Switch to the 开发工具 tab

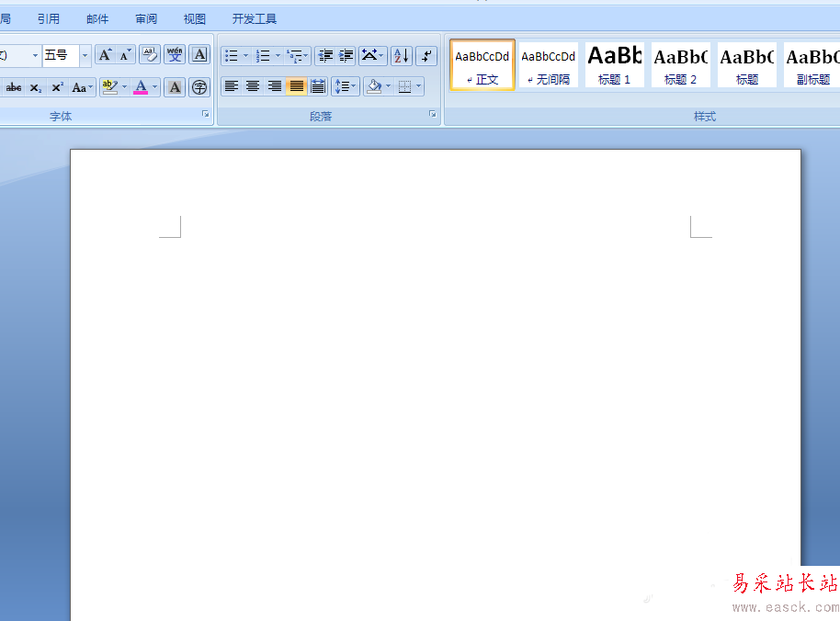254,19
